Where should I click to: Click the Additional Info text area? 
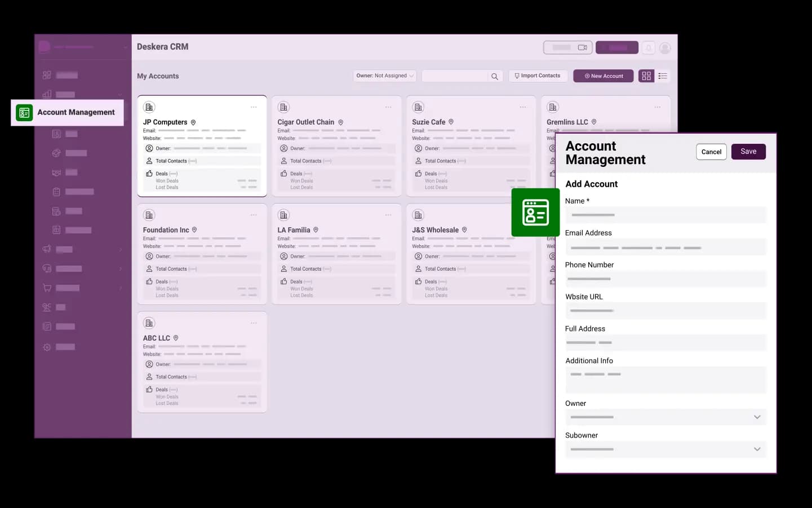click(x=666, y=380)
